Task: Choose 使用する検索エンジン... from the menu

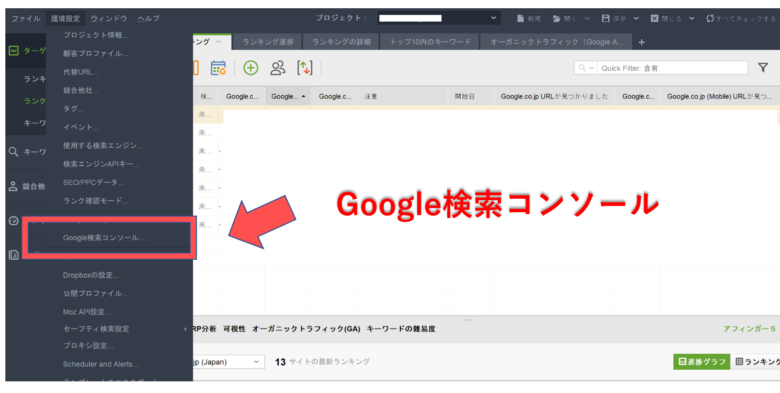Action: click(103, 146)
